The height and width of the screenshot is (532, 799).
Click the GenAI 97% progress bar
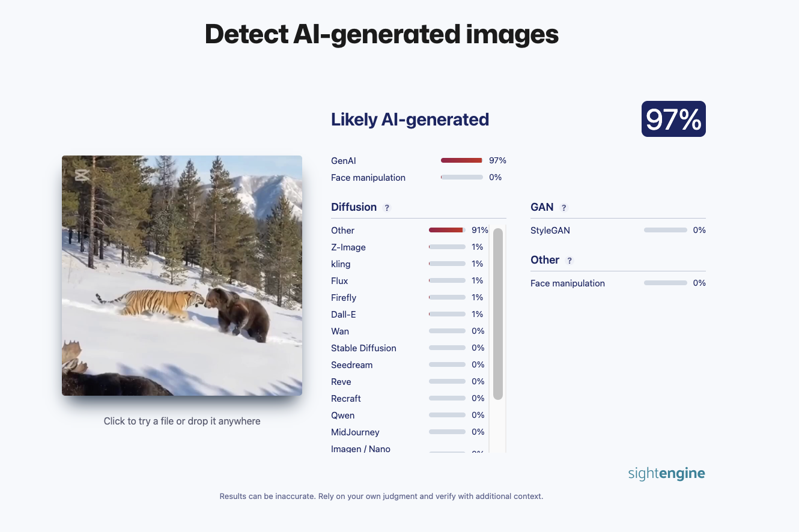tap(461, 160)
